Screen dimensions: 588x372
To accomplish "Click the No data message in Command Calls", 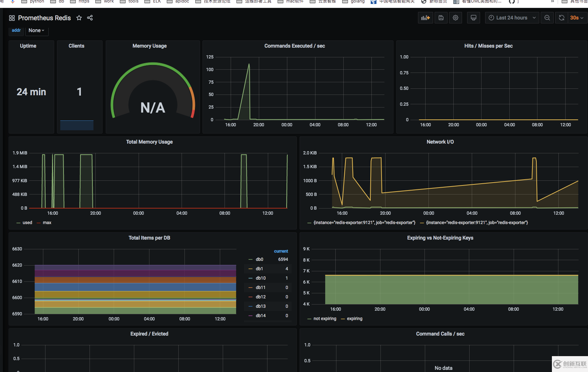I will [x=444, y=368].
